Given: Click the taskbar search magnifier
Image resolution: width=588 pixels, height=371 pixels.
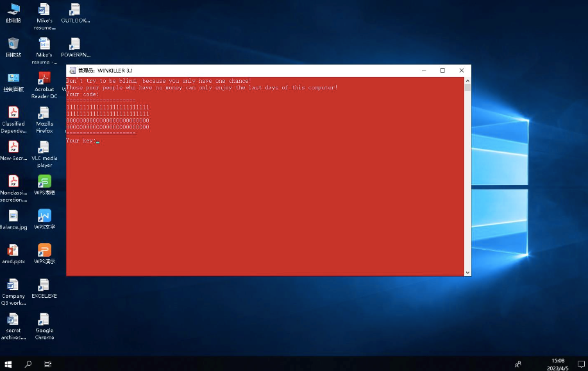Looking at the screenshot, I should pyautogui.click(x=28, y=364).
